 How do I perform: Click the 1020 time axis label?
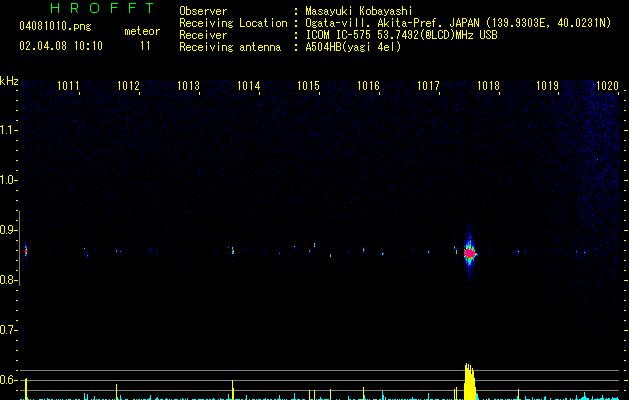607,85
